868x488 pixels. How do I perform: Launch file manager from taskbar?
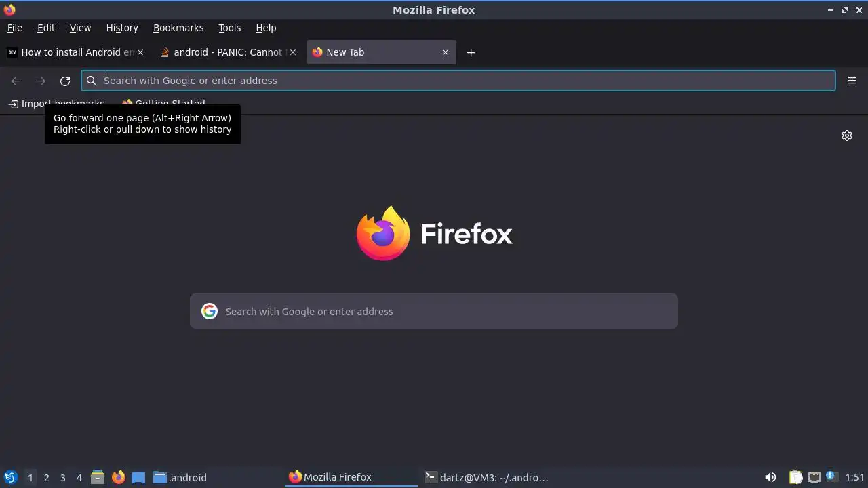coord(98,477)
